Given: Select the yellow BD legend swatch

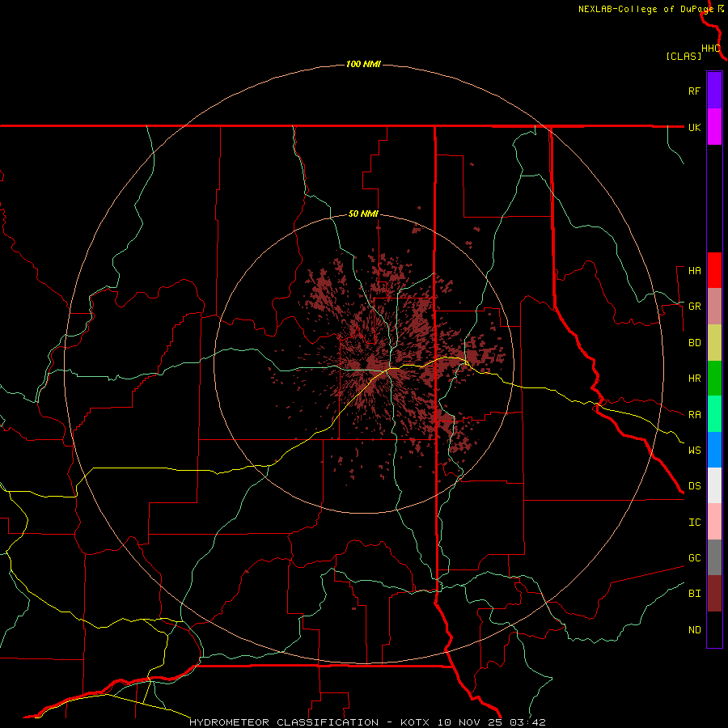Looking at the screenshot, I should pos(714,343).
